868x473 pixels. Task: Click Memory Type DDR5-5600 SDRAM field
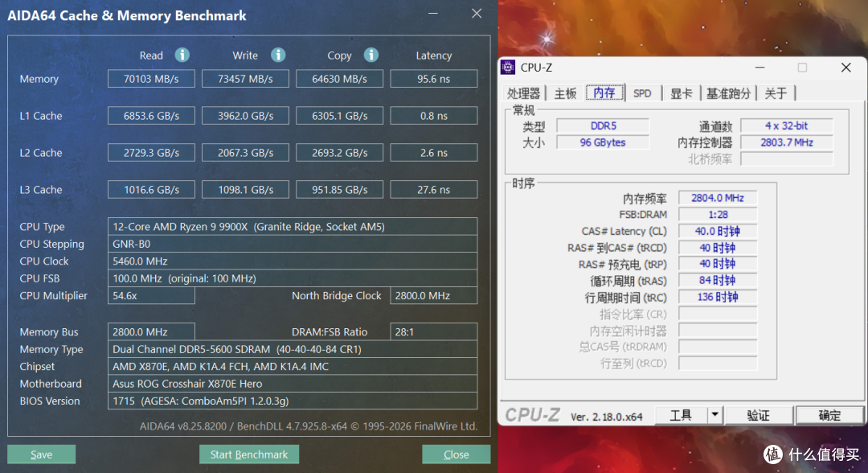point(293,349)
